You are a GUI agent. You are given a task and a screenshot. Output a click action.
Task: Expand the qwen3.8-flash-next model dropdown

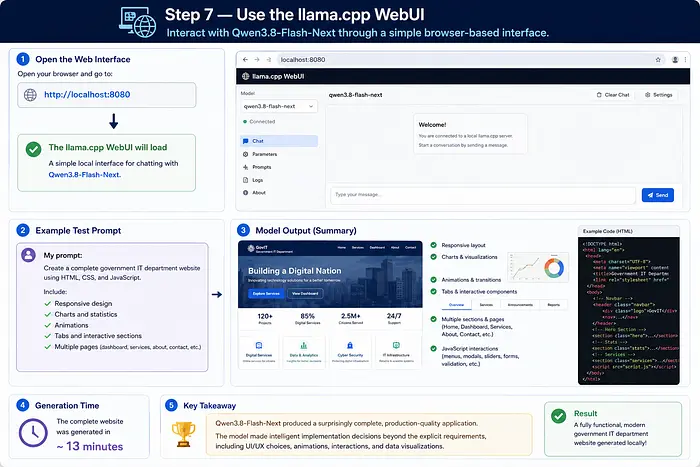279,106
